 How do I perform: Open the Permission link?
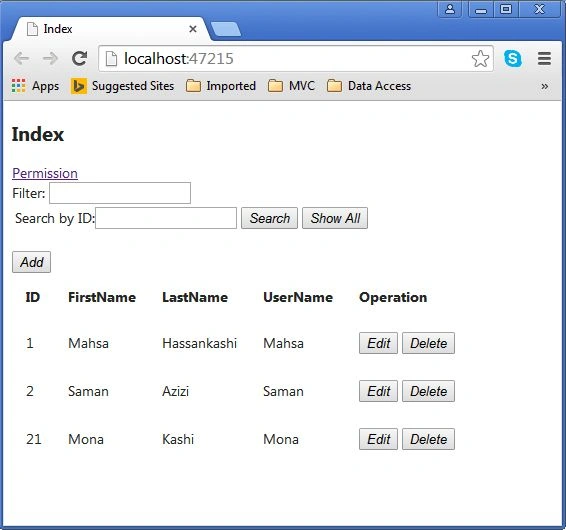point(45,173)
